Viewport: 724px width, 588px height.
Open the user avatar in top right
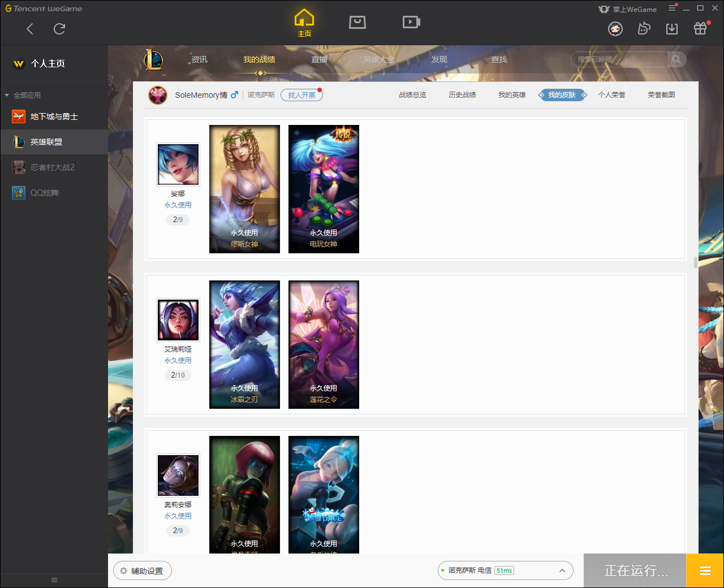coord(615,28)
